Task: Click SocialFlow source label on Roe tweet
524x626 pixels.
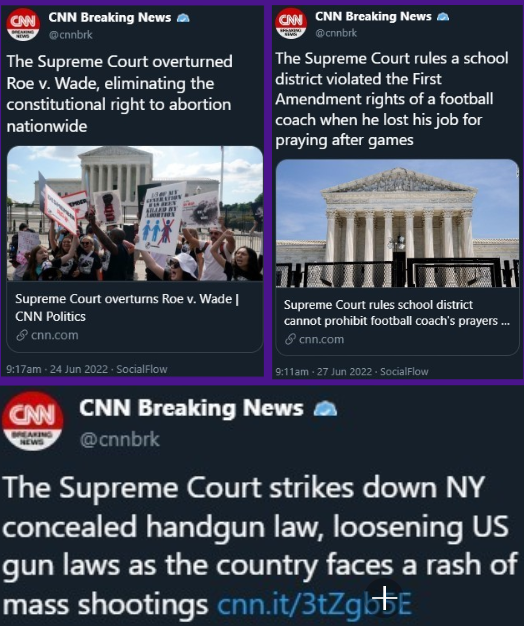Action: pos(142,369)
